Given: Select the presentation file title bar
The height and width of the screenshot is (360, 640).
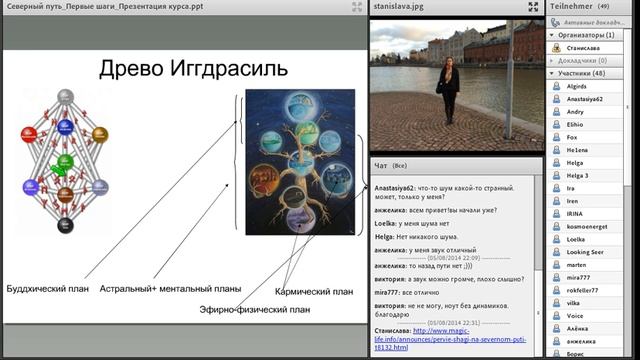Looking at the screenshot, I should pyautogui.click(x=185, y=7).
